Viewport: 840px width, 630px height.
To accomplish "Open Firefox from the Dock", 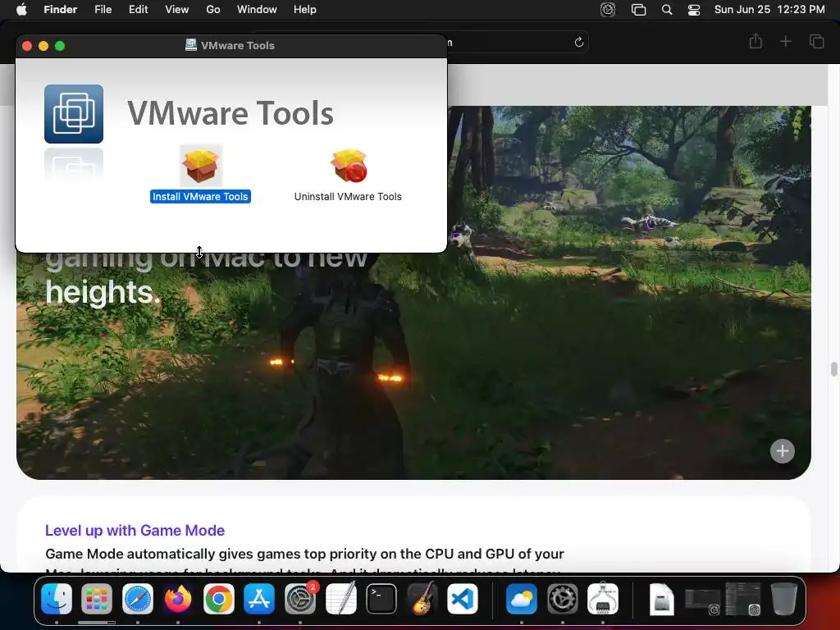I will [x=178, y=598].
